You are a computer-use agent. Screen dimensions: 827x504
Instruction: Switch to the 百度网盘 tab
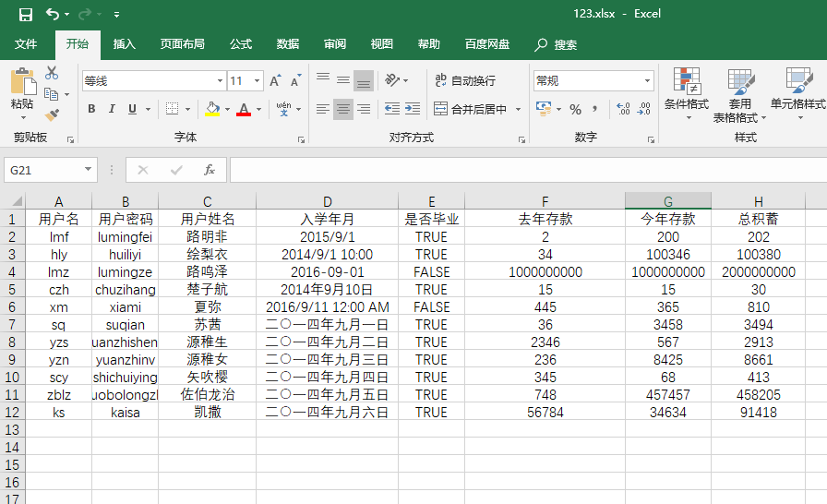pos(487,44)
